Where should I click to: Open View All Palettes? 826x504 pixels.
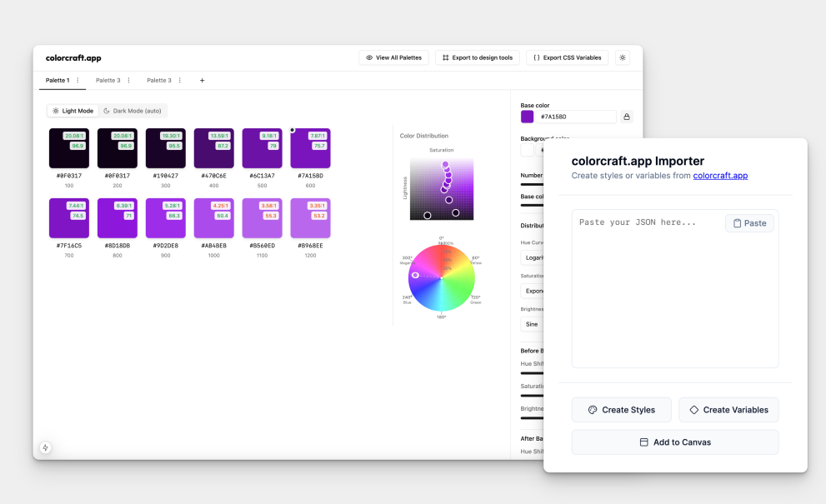pos(394,57)
